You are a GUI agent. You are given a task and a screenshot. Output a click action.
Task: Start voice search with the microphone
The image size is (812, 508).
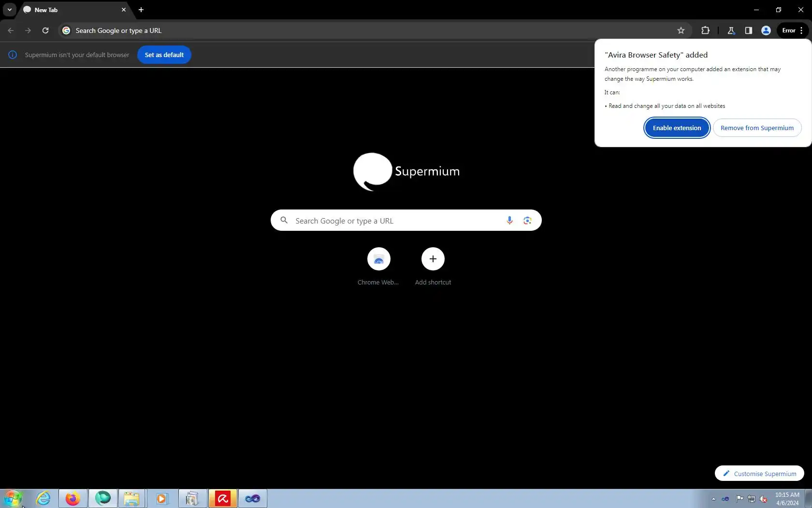pos(509,221)
